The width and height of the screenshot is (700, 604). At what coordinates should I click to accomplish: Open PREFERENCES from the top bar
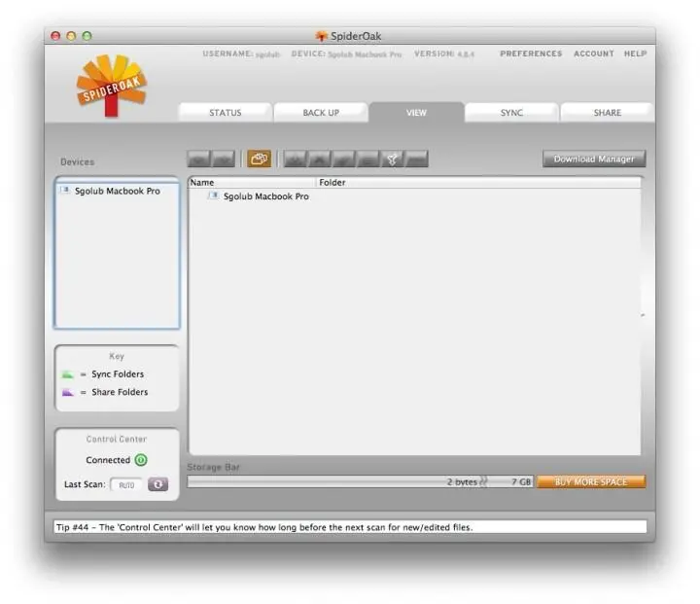(x=531, y=54)
